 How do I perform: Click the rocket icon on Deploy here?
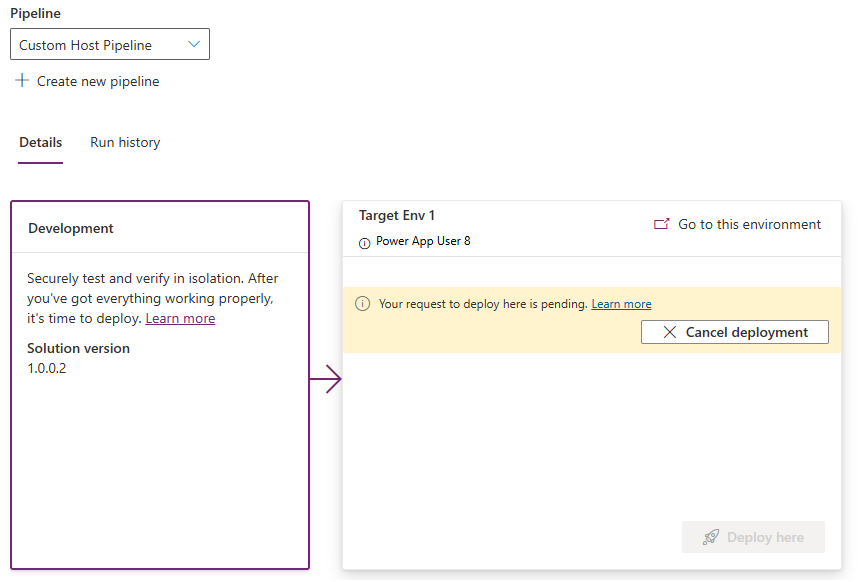(x=711, y=537)
